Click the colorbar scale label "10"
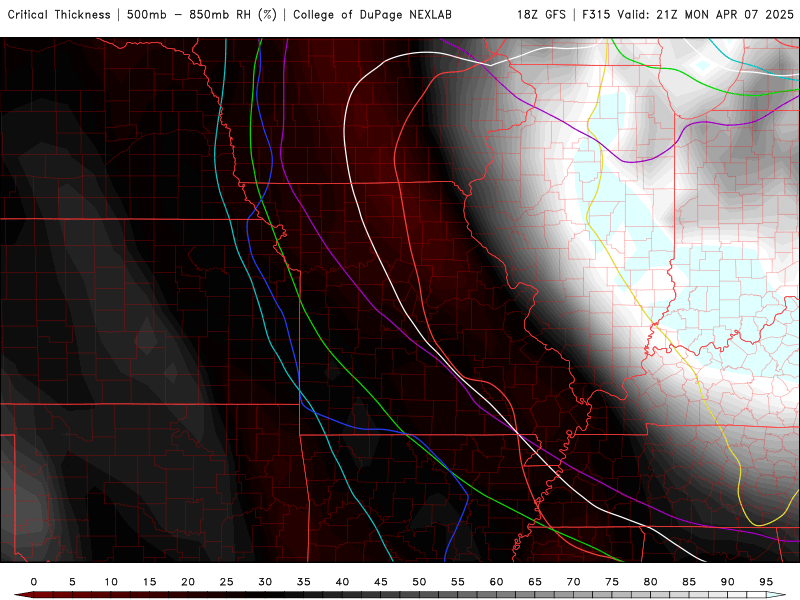Image resolution: width=800 pixels, height=600 pixels. pyautogui.click(x=111, y=582)
